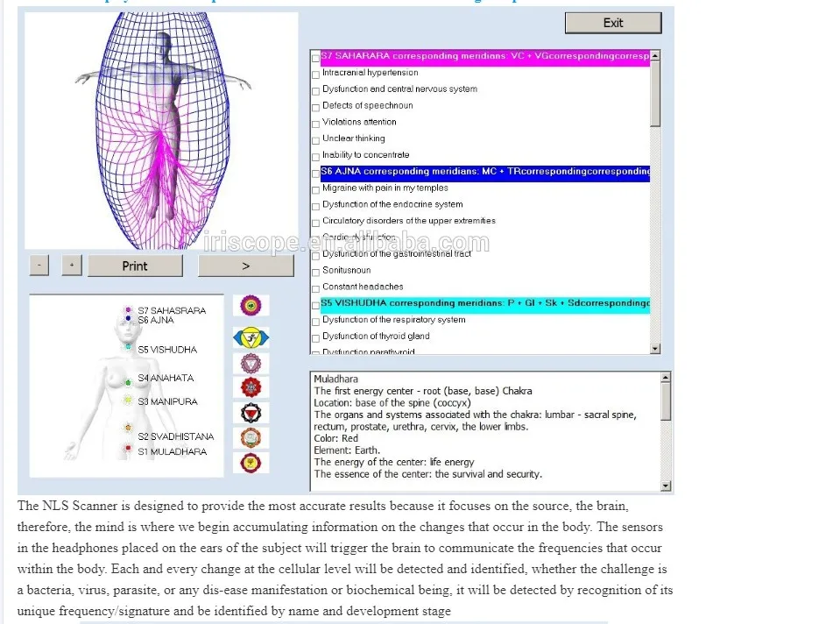Choose the orange Svadhistana chakra icon
Screen dimensions: 840x624
tap(251, 438)
